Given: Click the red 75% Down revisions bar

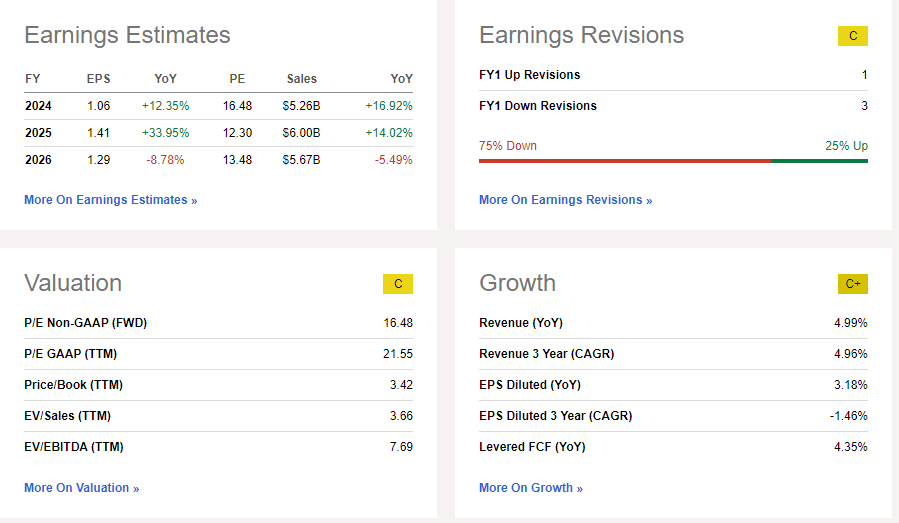Looking at the screenshot, I should click(x=624, y=160).
